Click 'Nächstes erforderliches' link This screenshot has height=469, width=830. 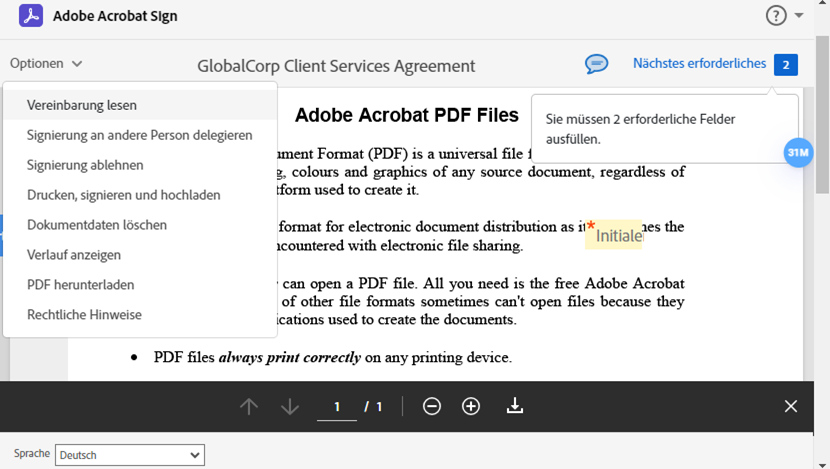pos(699,64)
